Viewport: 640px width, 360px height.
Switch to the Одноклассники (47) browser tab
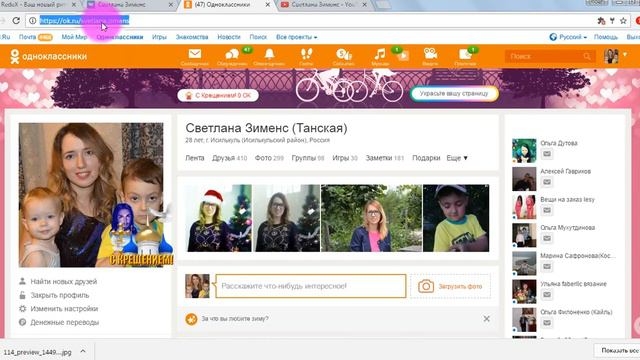(x=227, y=5)
